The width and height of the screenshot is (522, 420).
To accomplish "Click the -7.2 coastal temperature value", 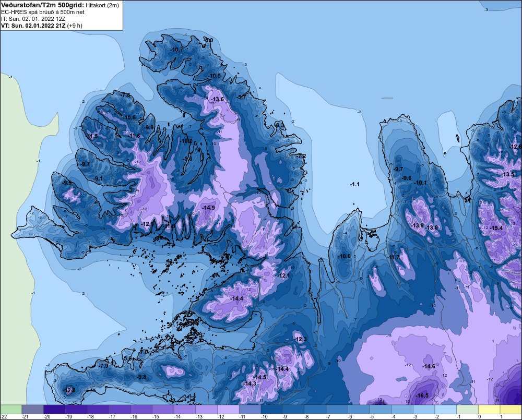I will tap(301, 156).
